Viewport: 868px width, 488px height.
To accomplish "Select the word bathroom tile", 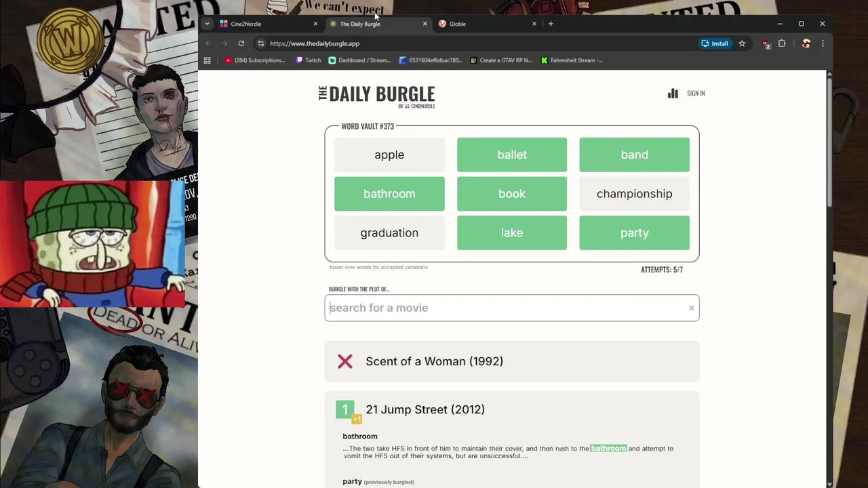I will point(389,194).
